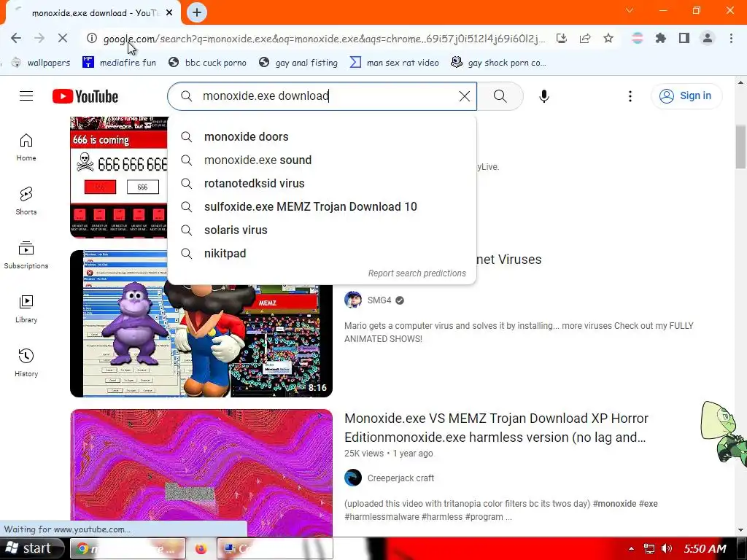Screen dimensions: 747x560
Task: Clear the YouTube search box text
Action: point(465,96)
